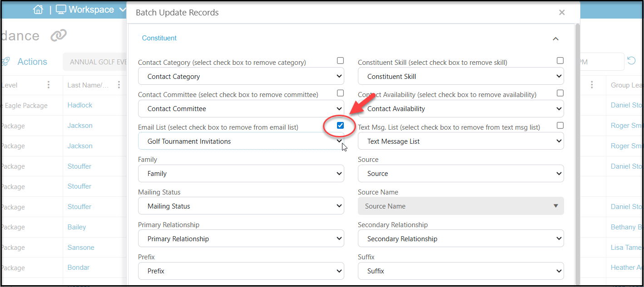The image size is (644, 287).
Task: Click the rocket icon next to Actions
Action: tap(5, 62)
